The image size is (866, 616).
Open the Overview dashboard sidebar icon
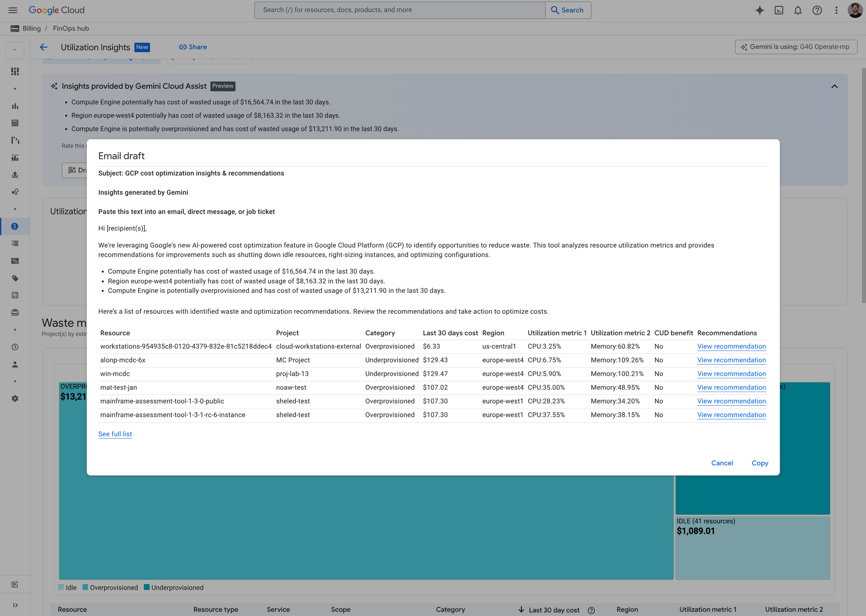coord(15,71)
